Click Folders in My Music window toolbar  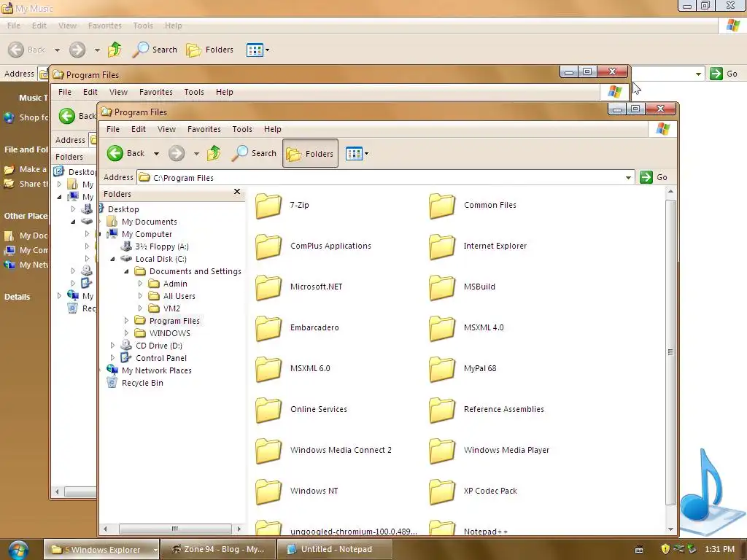(209, 50)
